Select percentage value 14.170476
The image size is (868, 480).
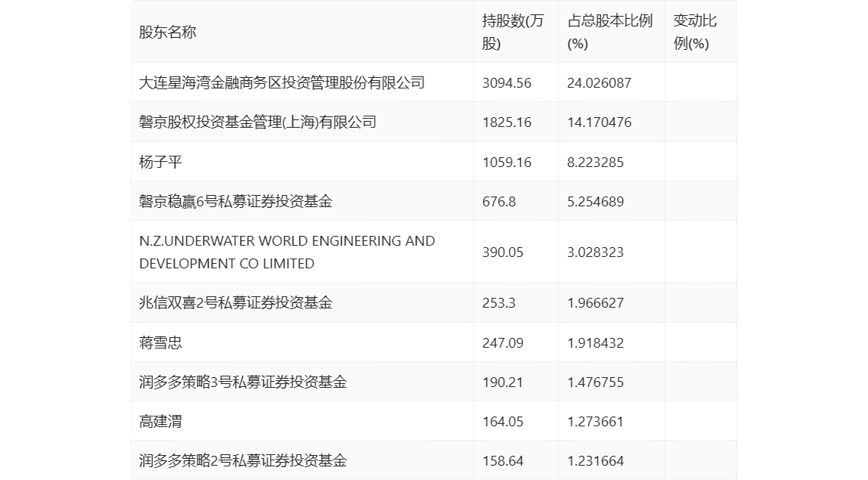(x=599, y=122)
